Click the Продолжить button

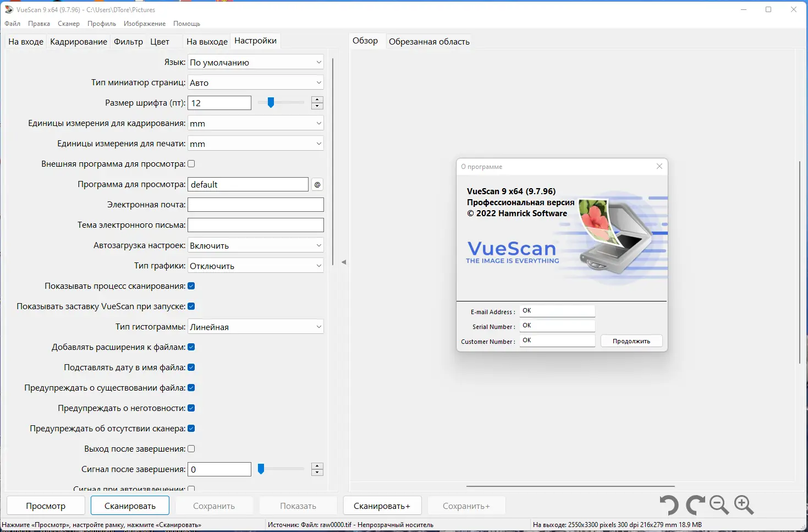[x=631, y=341]
